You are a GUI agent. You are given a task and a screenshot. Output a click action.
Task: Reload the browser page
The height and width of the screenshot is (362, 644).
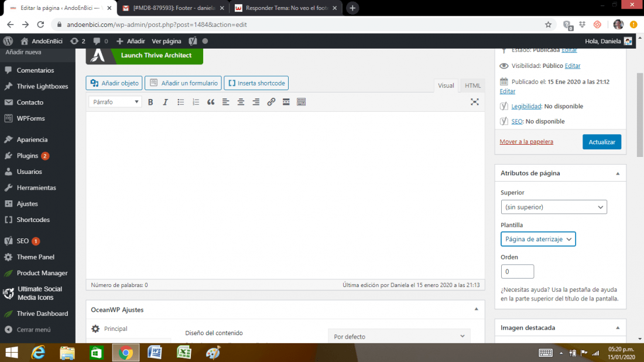point(40,25)
